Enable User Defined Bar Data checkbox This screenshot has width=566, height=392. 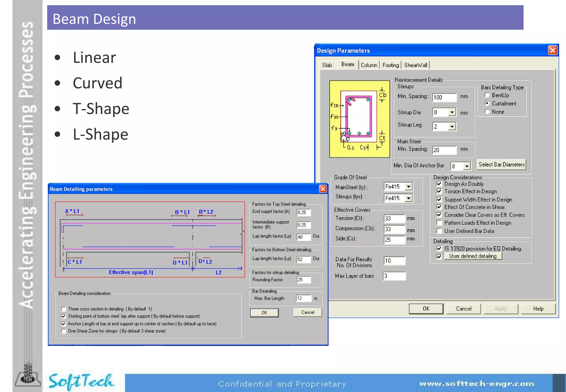click(x=439, y=231)
